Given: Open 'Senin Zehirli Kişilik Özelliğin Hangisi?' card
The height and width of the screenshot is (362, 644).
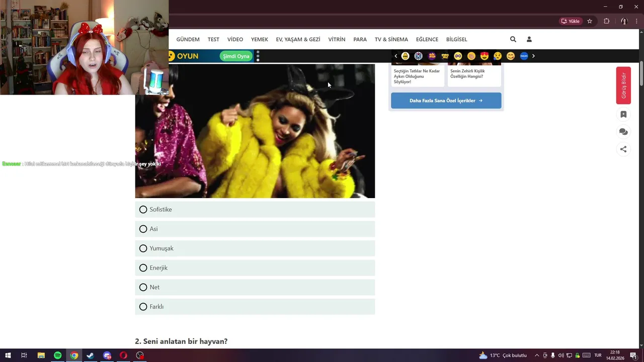Looking at the screenshot, I should (474, 75).
